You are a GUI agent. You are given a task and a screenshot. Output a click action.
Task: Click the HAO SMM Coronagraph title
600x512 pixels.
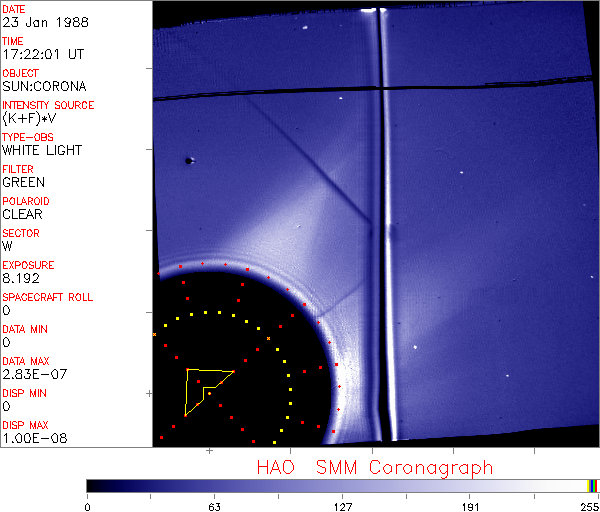pyautogui.click(x=374, y=467)
